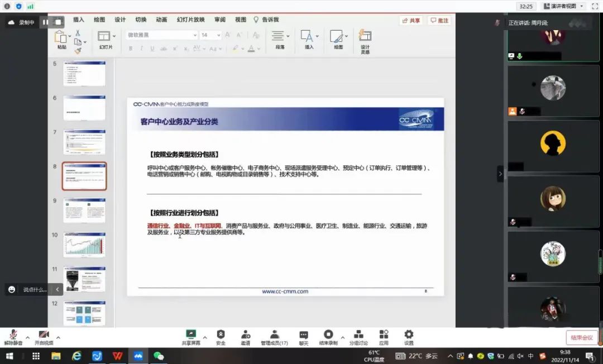Click the insert (插入) text box icon
The image size is (603, 364).
pos(307,36)
